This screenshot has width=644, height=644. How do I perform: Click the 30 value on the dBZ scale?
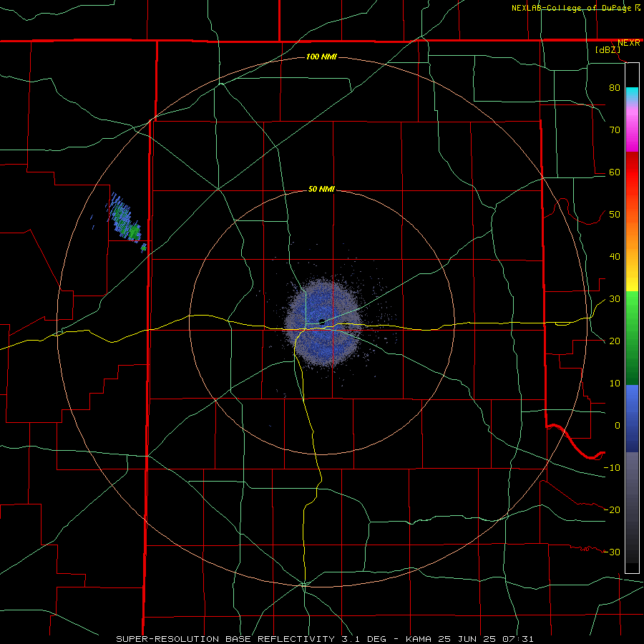coord(615,298)
